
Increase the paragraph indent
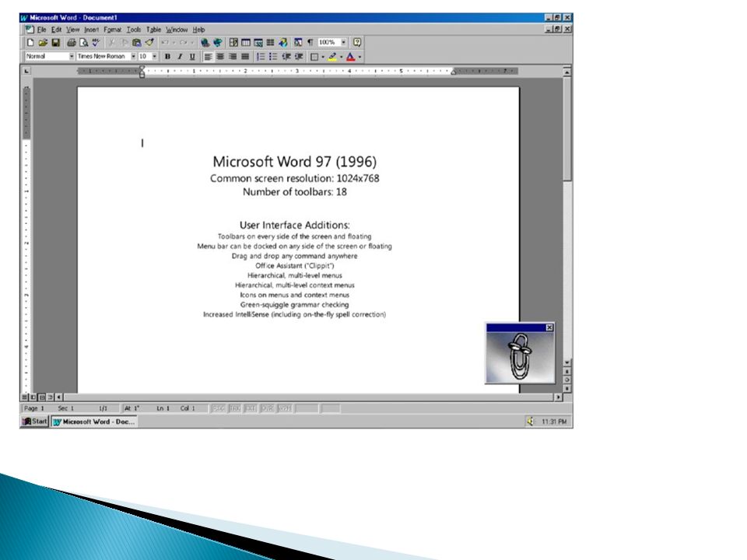click(x=299, y=57)
